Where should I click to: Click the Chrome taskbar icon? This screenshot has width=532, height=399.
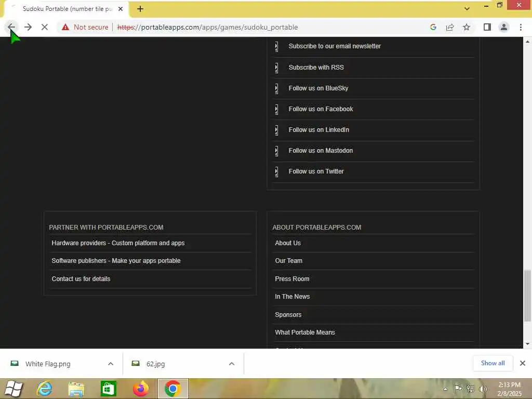(x=172, y=389)
